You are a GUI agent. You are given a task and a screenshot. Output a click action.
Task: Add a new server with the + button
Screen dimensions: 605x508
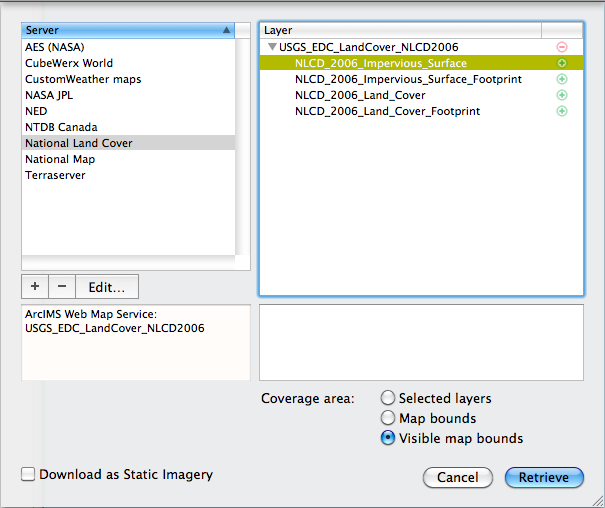pyautogui.click(x=35, y=287)
